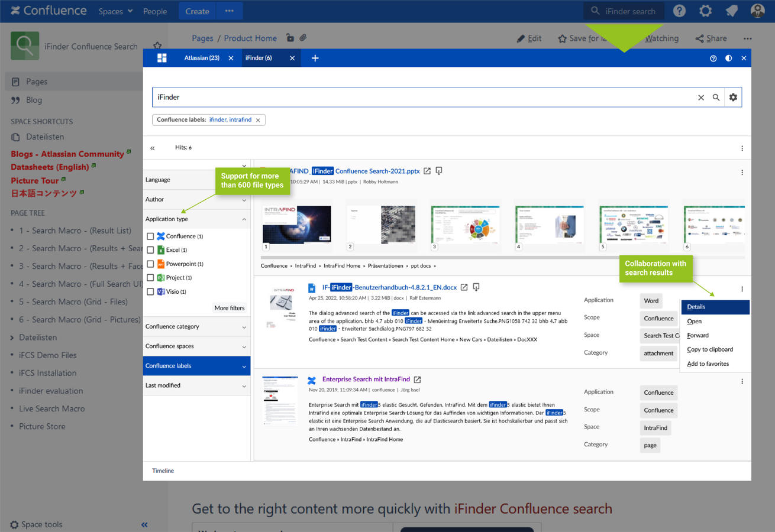Viewport: 775px width, 532px height.
Task: Open page more-actions ellipsis beside Share
Action: 748,38
